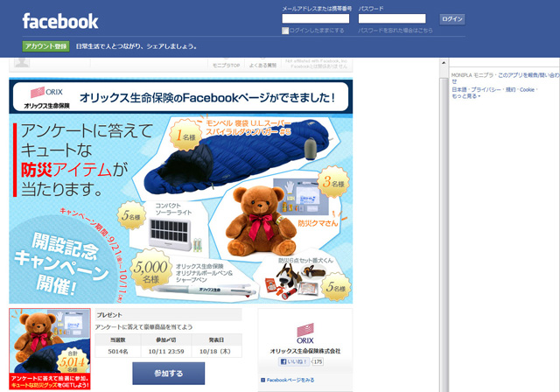The height and width of the screenshot is (392, 560).
Task: Click the teddy bear campaign thumbnail
Action: 50,349
